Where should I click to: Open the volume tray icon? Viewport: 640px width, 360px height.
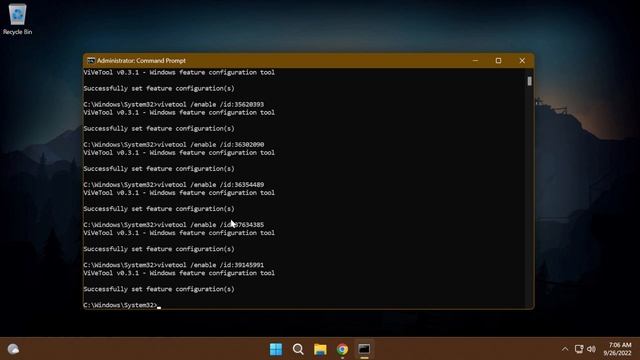click(591, 349)
